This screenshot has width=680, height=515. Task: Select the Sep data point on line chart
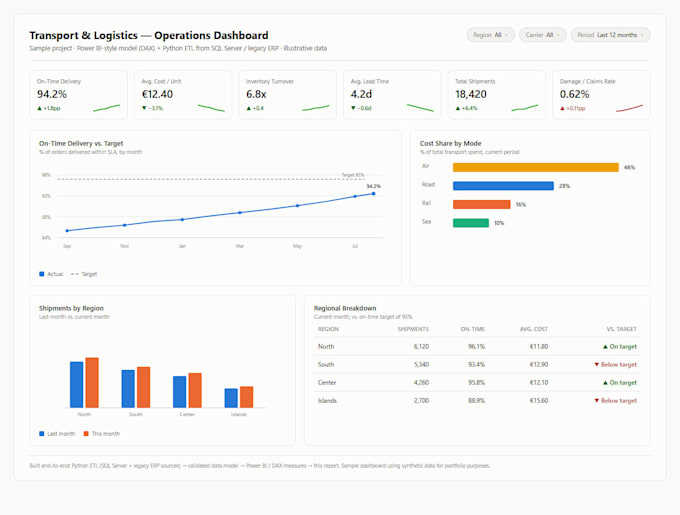coord(67,231)
